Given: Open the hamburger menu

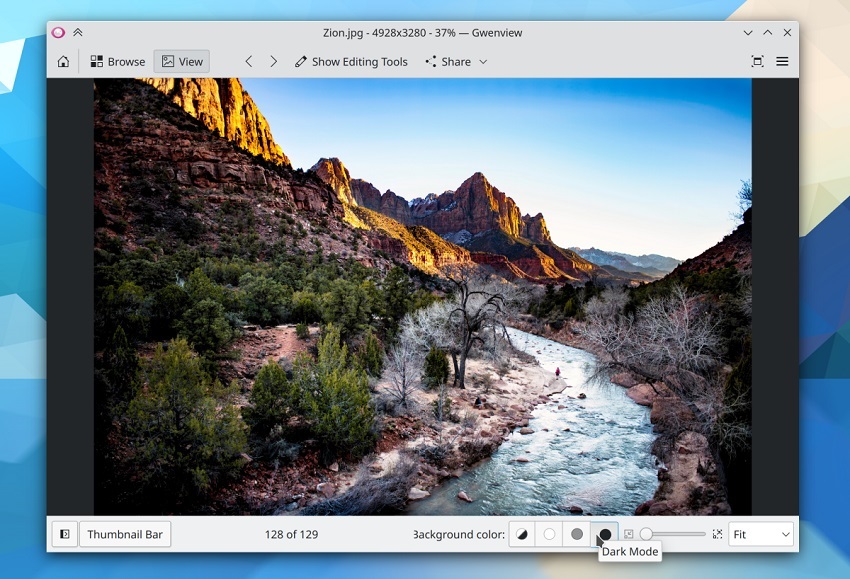Looking at the screenshot, I should [782, 62].
